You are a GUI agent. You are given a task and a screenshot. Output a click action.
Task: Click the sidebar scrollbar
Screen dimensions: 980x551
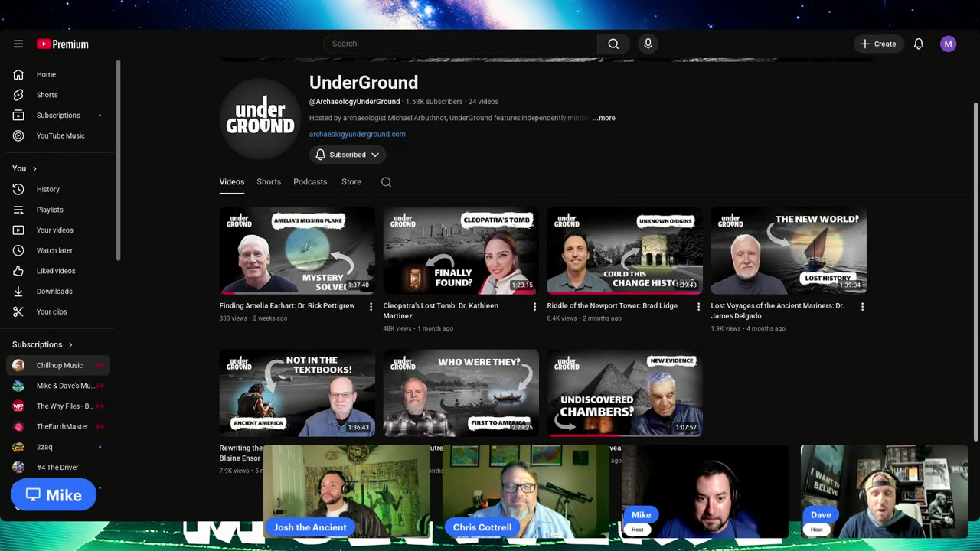[x=119, y=161]
